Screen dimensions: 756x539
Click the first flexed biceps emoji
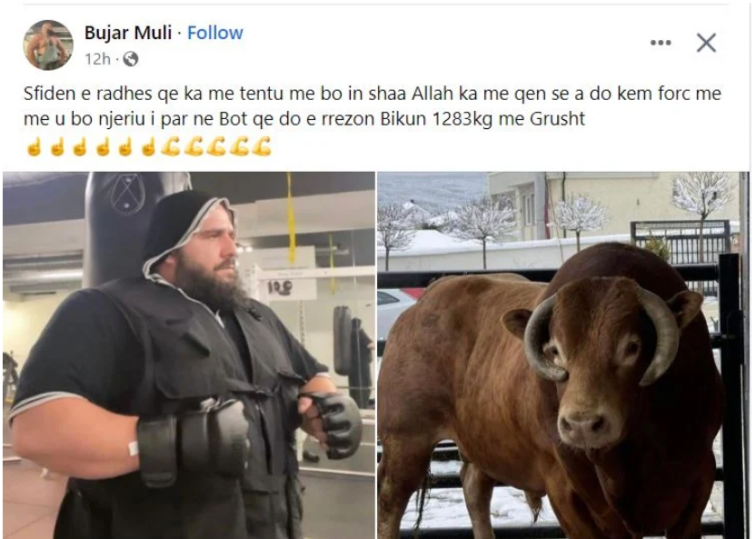[x=170, y=146]
